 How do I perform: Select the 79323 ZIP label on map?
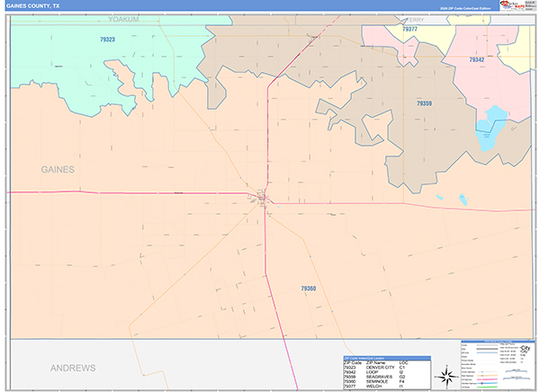[x=107, y=40]
